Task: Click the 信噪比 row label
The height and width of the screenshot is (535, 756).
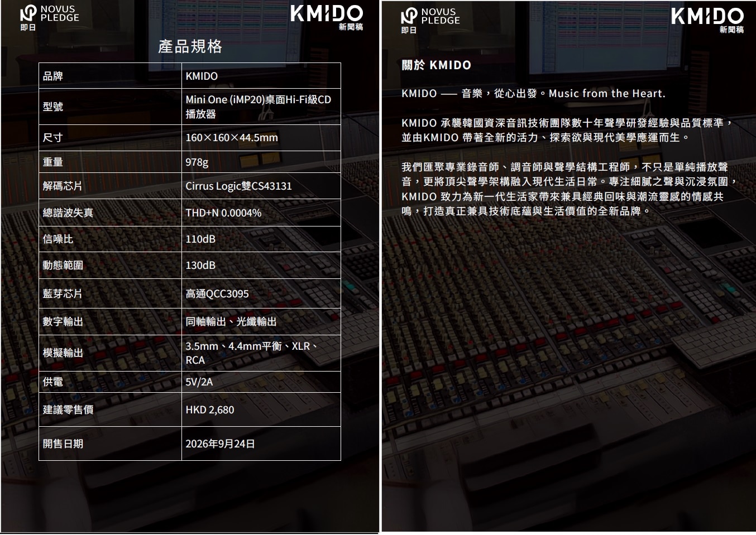Action: point(58,239)
